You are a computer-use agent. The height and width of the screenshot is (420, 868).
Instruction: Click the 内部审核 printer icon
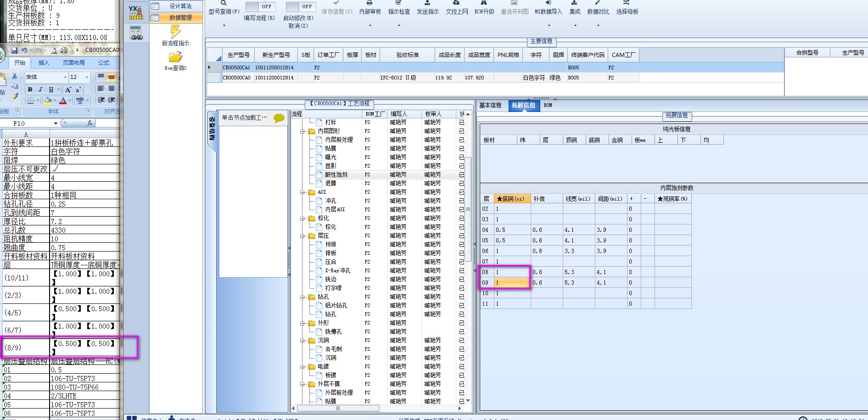tap(370, 3)
